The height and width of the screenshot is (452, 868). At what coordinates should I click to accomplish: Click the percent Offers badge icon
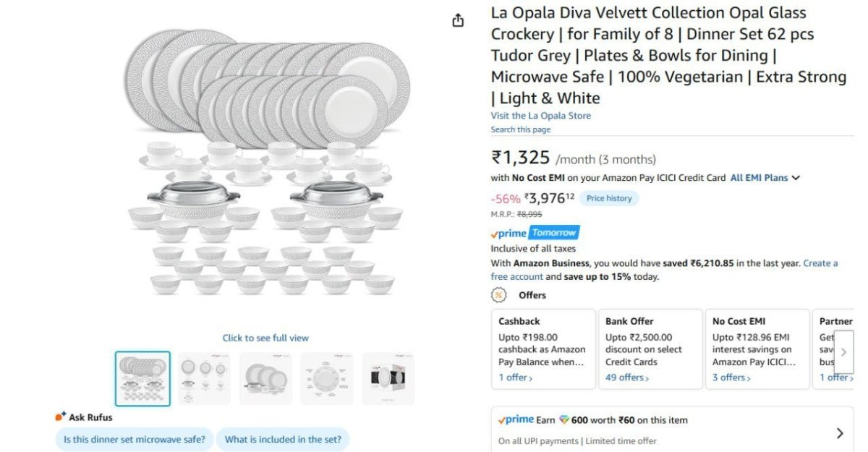click(498, 295)
